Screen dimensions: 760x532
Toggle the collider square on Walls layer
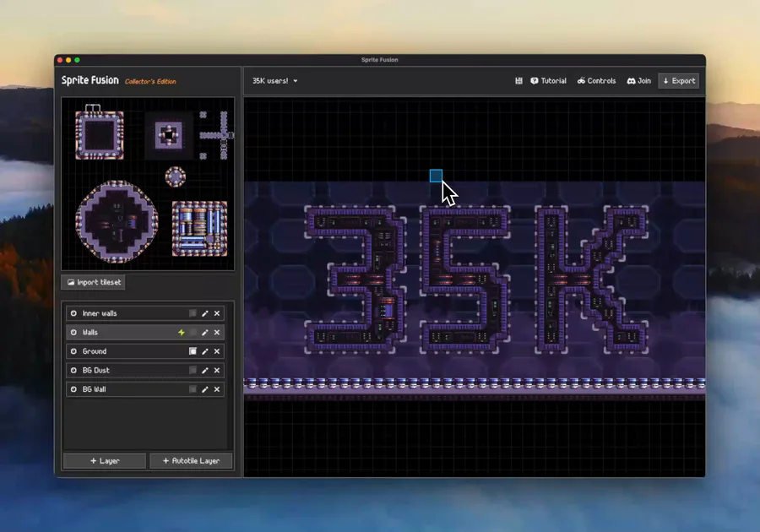[x=193, y=333]
